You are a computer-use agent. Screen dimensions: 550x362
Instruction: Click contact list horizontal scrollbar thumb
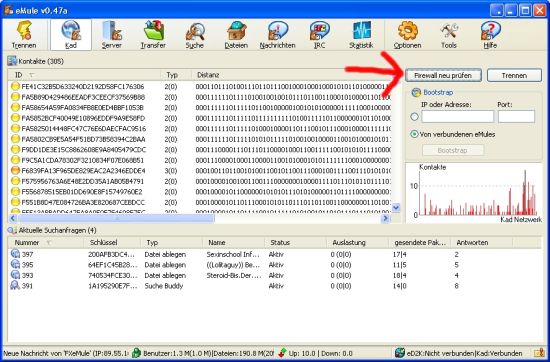[x=116, y=218]
